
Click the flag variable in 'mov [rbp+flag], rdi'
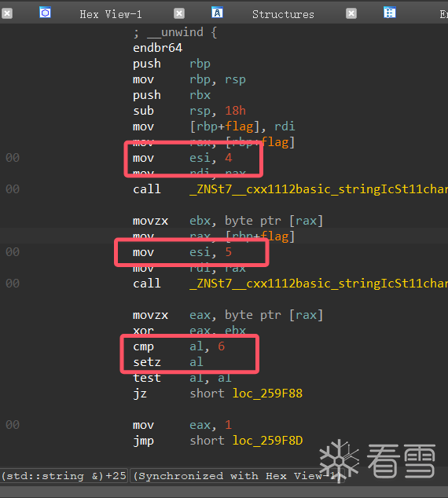[239, 126]
